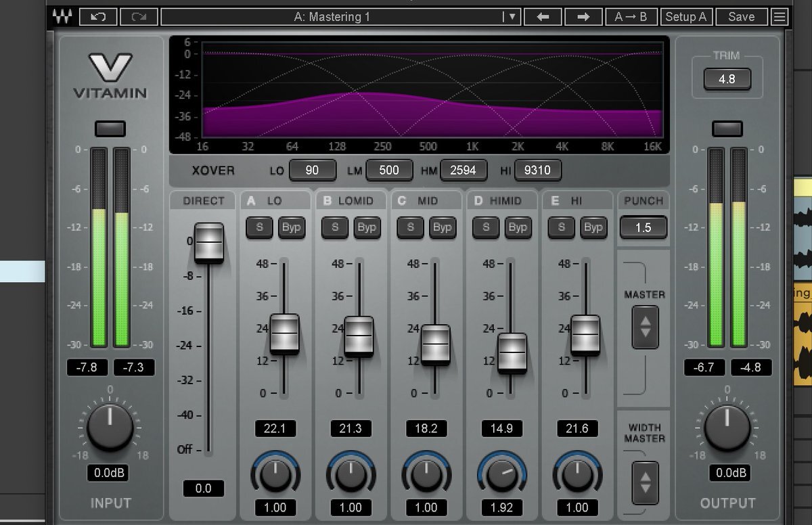
Task: Load the next preset with the right arrow
Action: pos(583,17)
